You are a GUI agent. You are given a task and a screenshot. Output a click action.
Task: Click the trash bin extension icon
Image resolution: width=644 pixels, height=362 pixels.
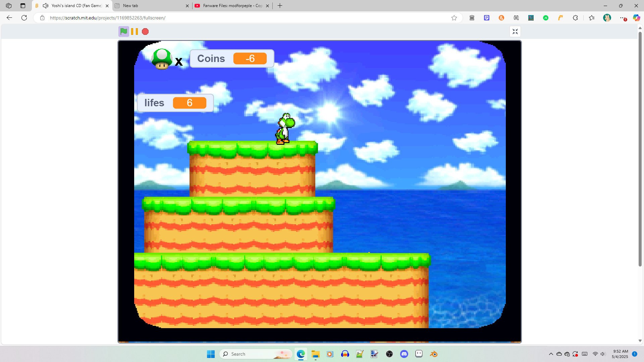[x=472, y=18]
